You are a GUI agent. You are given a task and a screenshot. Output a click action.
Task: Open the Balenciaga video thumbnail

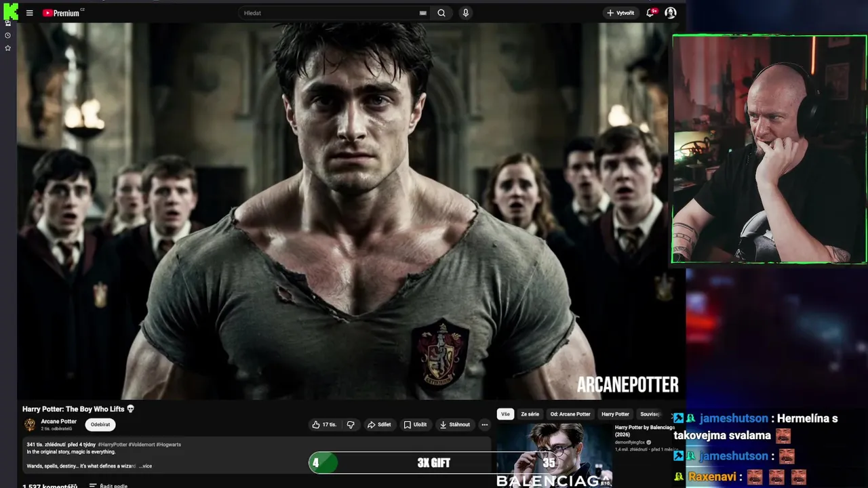tap(554, 455)
